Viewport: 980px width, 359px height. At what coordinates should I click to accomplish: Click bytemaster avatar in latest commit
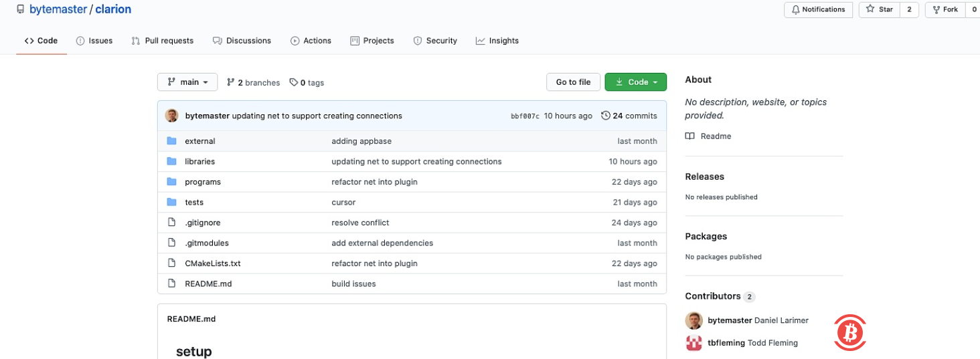pos(172,116)
